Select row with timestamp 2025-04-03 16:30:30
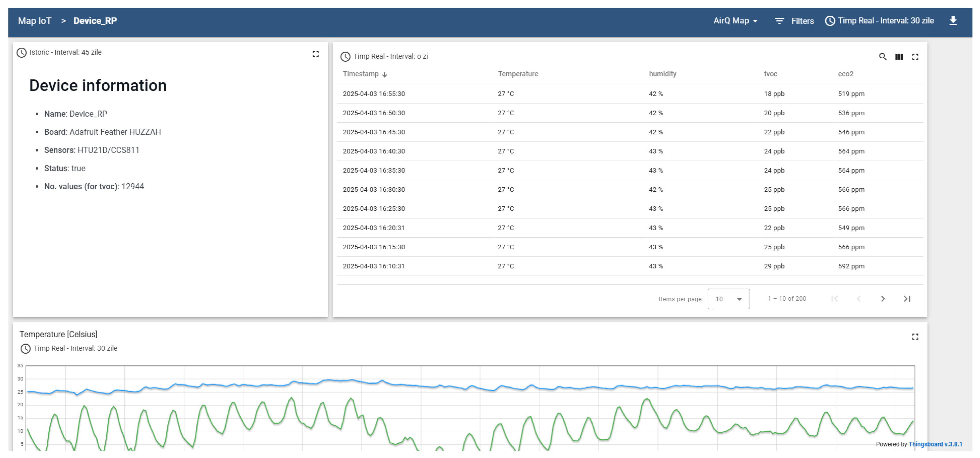 pyautogui.click(x=630, y=189)
